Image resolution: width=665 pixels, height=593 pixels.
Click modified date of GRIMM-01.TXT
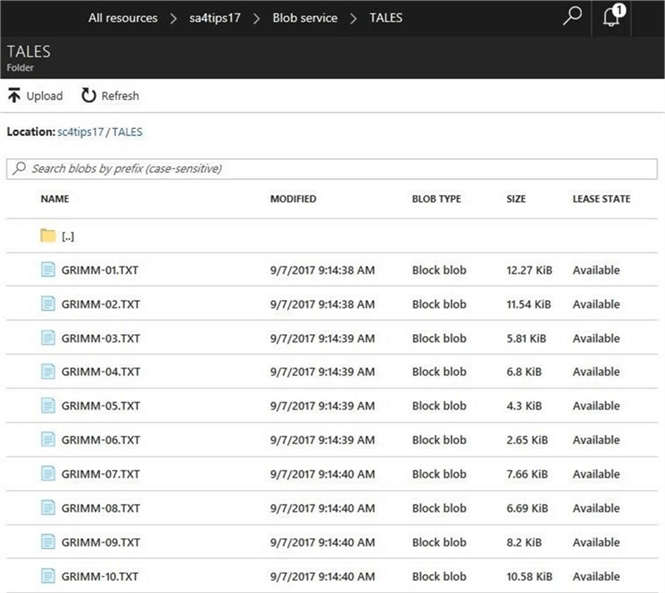click(x=322, y=270)
